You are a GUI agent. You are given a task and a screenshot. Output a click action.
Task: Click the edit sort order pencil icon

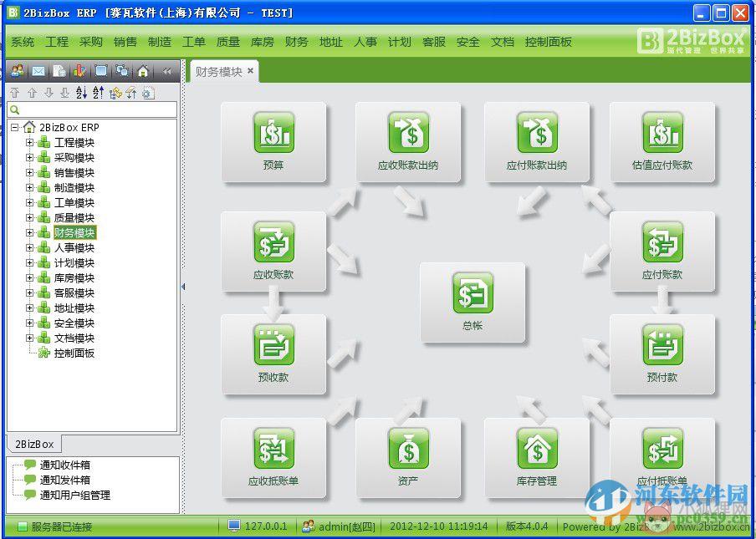[x=131, y=93]
